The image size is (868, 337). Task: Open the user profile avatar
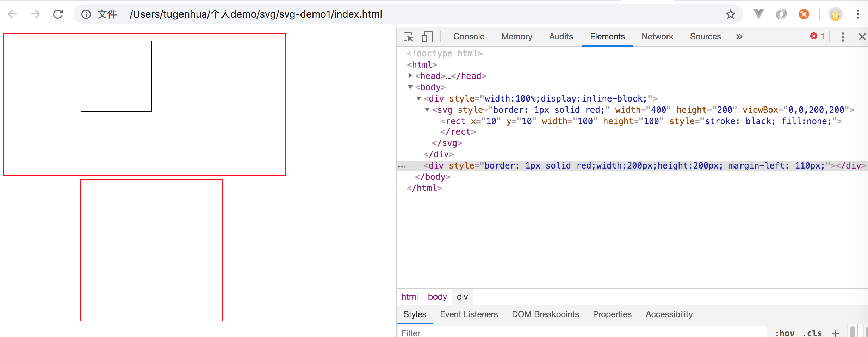(x=835, y=14)
